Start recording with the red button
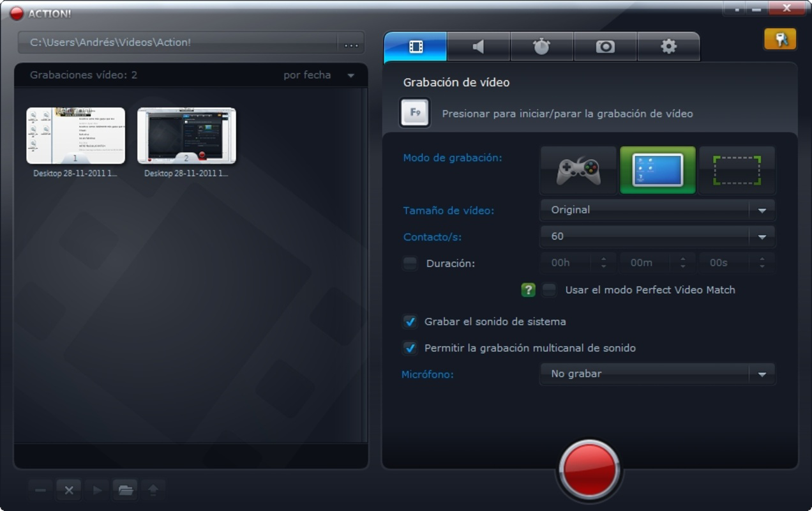This screenshot has width=812, height=511. (589, 469)
